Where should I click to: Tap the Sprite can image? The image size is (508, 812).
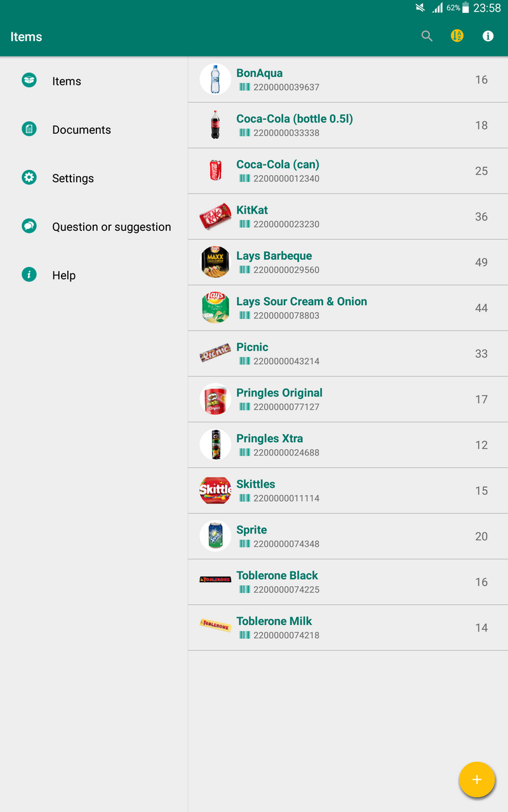(215, 536)
